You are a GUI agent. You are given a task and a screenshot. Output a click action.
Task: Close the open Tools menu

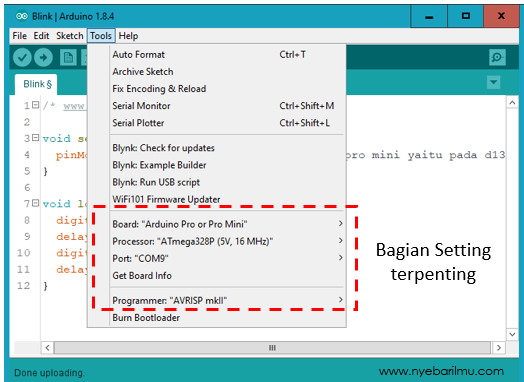click(x=101, y=36)
